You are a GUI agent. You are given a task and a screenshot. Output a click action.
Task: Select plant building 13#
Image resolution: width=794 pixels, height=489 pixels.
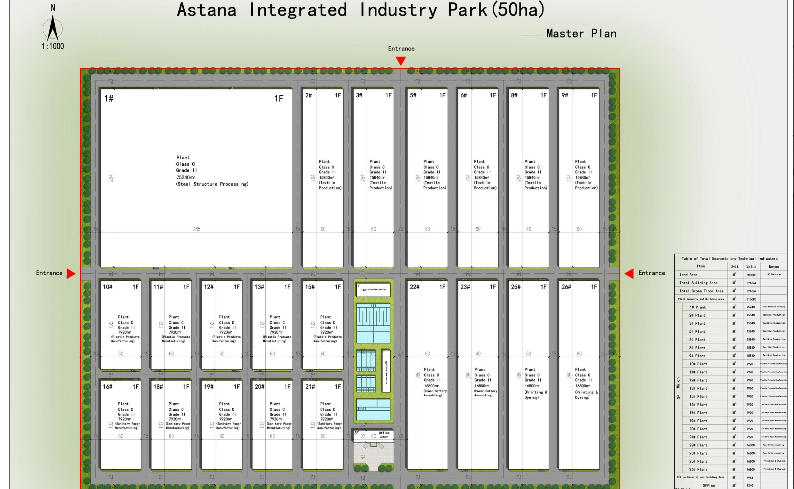point(272,325)
